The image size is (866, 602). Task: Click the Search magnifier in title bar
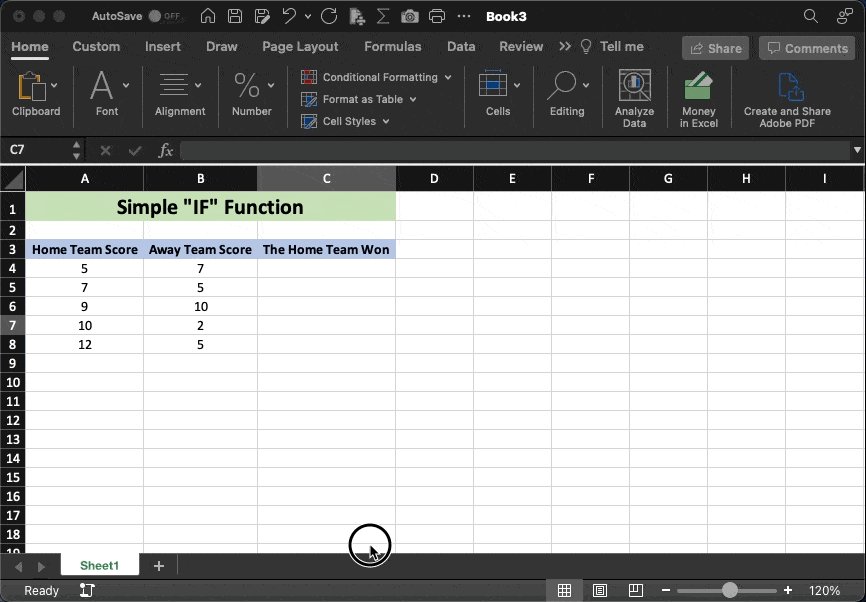810,16
